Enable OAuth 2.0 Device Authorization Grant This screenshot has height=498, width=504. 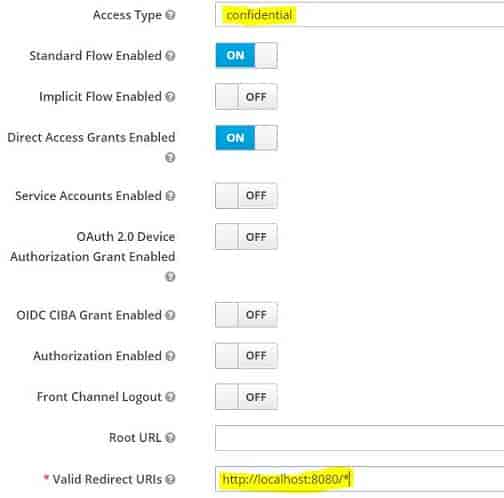[x=246, y=237]
